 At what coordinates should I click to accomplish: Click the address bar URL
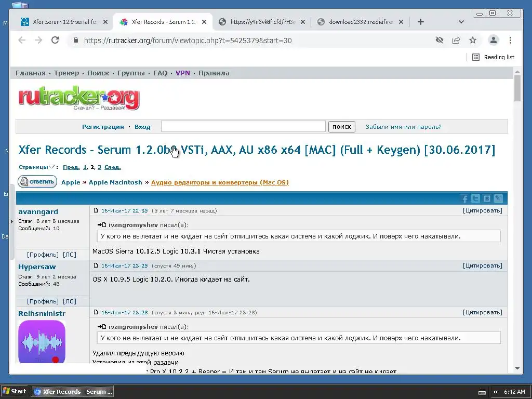click(x=188, y=41)
